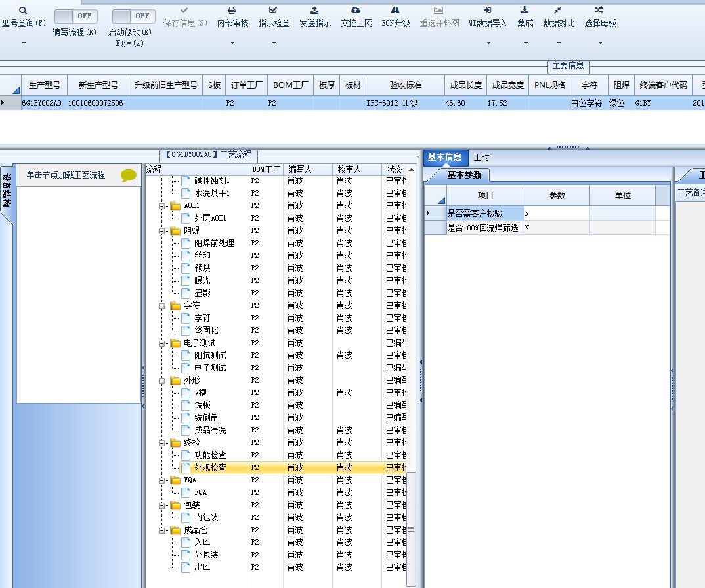Screen dimensions: 705x588
Task: Click the 工艺流程 panel title tab
Action: tap(209, 155)
